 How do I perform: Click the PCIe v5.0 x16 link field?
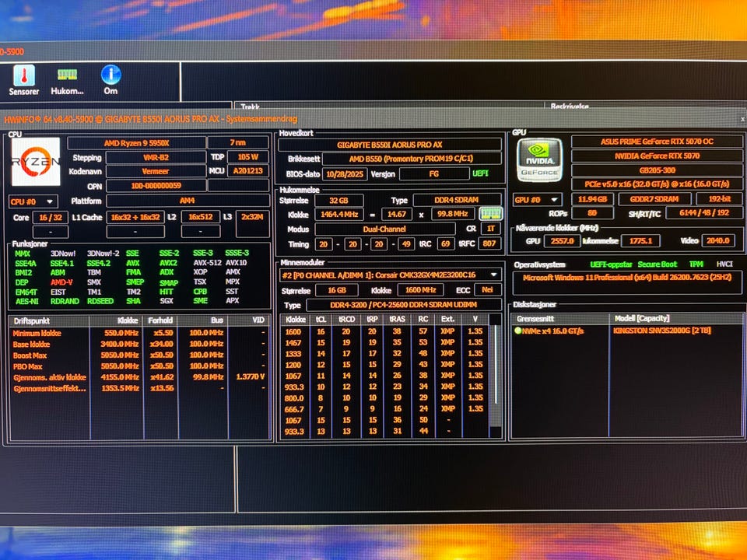point(657,184)
